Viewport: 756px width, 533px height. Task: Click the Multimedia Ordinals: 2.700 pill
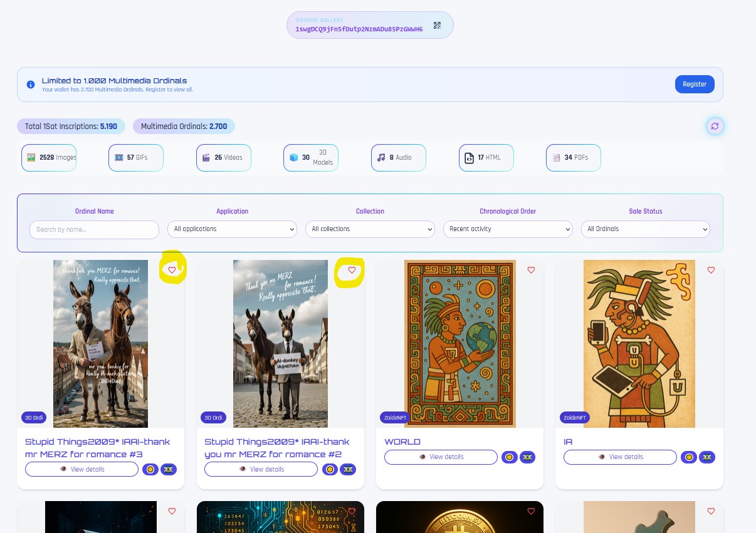(184, 127)
